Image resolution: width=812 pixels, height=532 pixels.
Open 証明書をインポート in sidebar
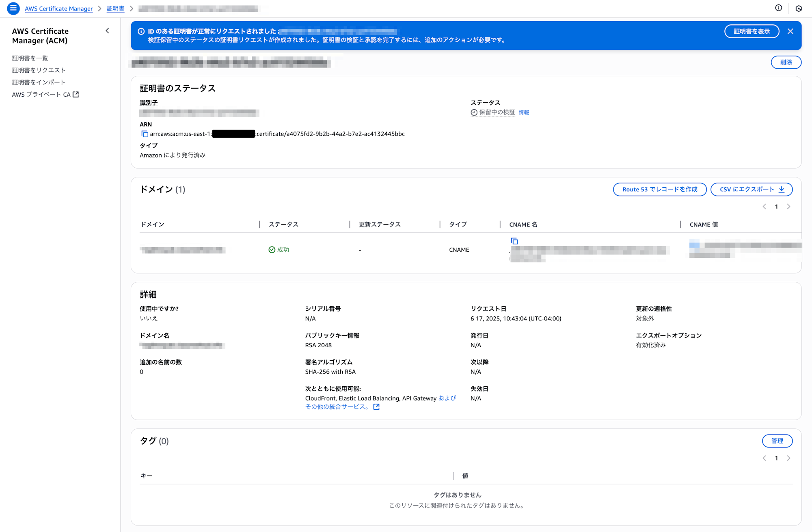(39, 82)
